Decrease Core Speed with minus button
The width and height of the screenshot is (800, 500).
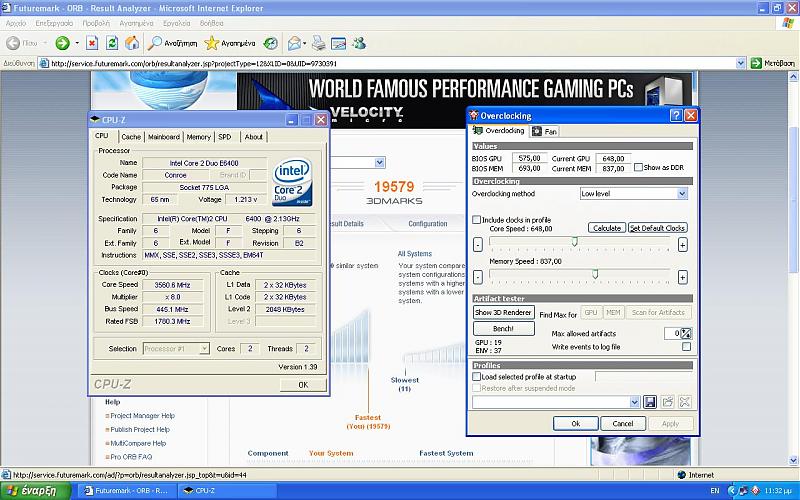[478, 245]
